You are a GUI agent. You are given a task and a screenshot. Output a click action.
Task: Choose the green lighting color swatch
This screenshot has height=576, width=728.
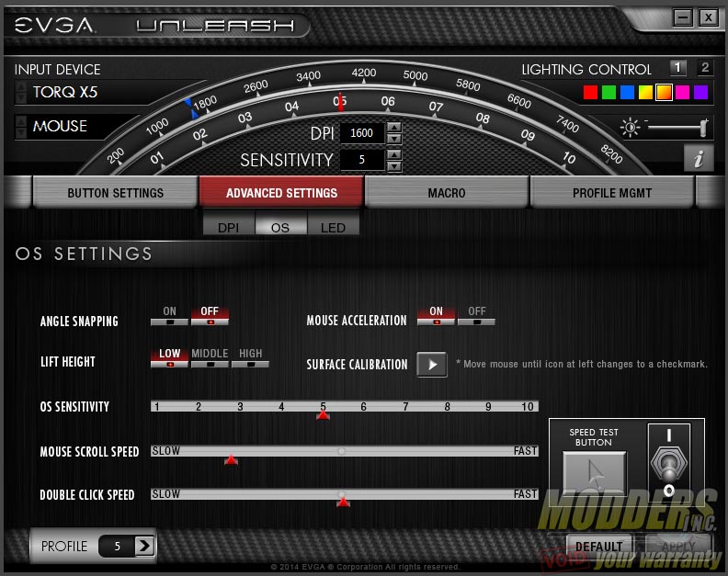609,93
